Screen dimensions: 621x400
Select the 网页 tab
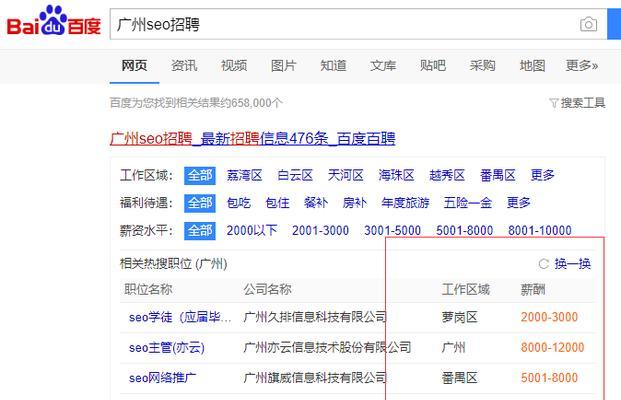[134, 65]
